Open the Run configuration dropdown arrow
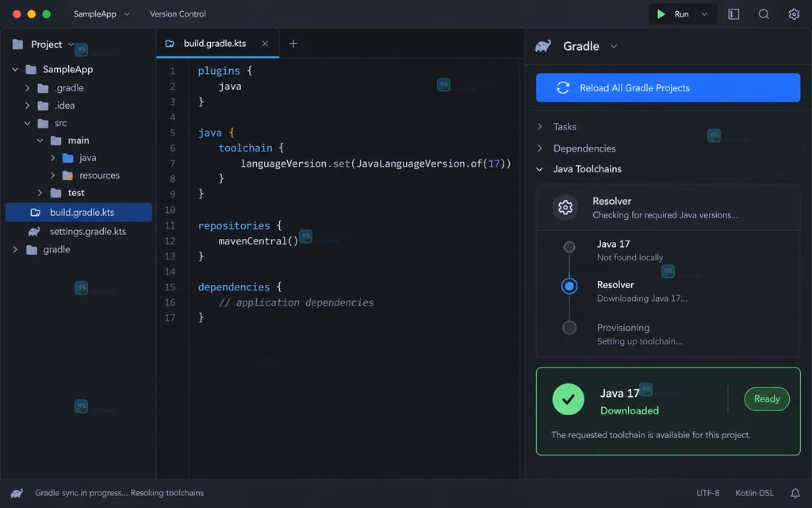 [704, 14]
